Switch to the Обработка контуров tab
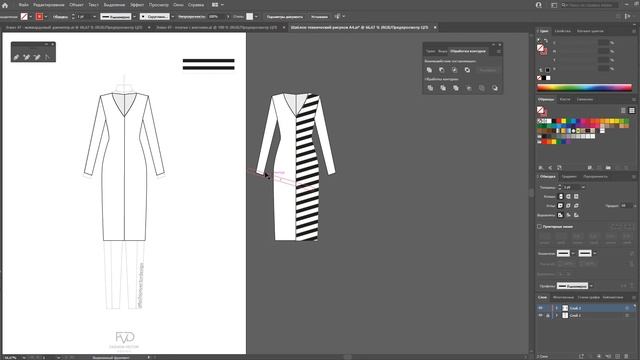 (468, 51)
